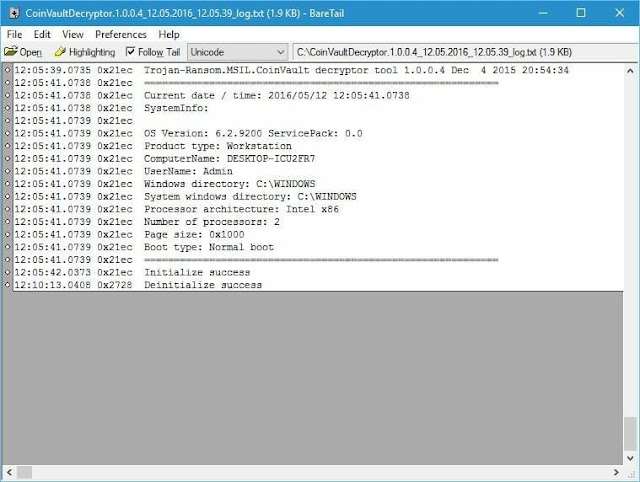The width and height of the screenshot is (640, 482).
Task: Click the vertical scrollbar up arrow
Action: point(630,71)
